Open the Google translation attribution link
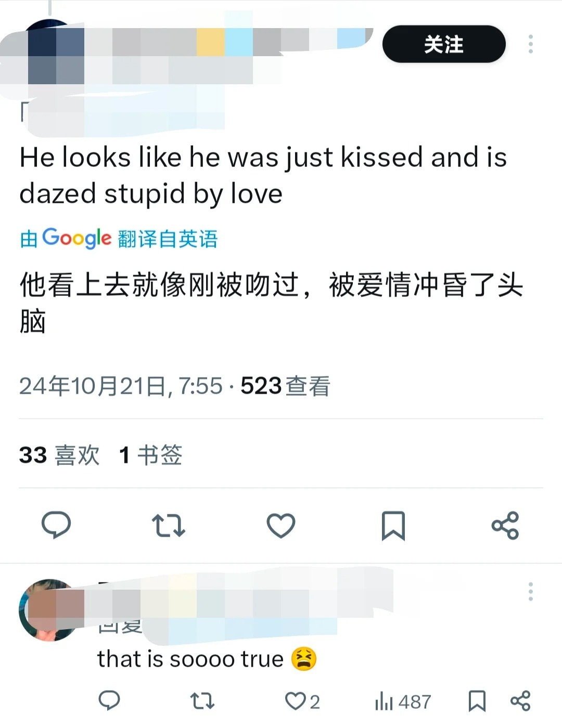 point(119,239)
